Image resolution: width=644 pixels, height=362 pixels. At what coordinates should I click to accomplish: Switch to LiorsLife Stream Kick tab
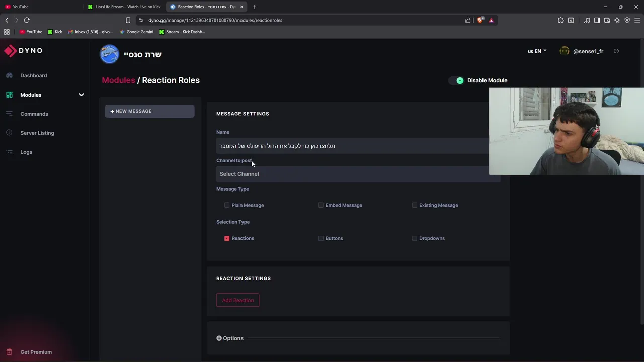(x=124, y=7)
